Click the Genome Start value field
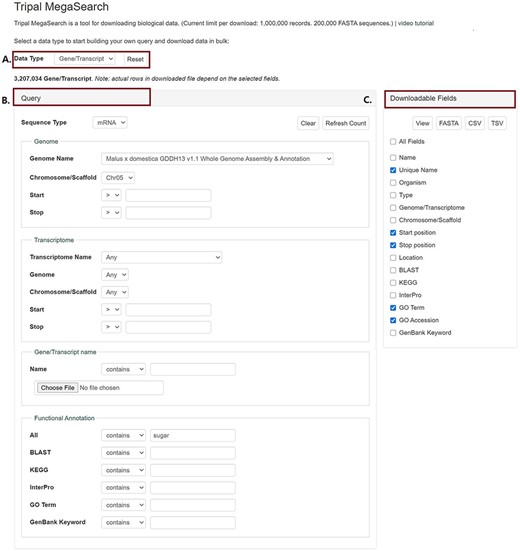The image size is (520, 551). pos(168,195)
